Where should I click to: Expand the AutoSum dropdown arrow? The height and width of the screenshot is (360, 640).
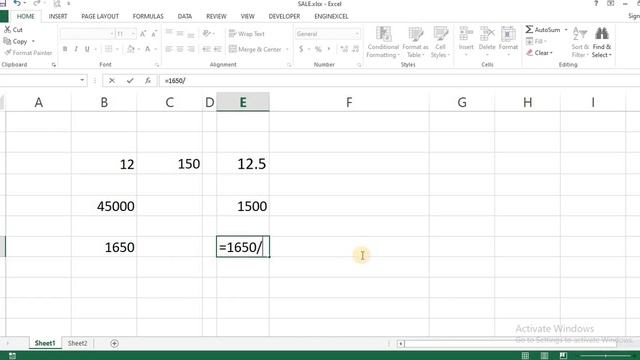click(x=566, y=30)
